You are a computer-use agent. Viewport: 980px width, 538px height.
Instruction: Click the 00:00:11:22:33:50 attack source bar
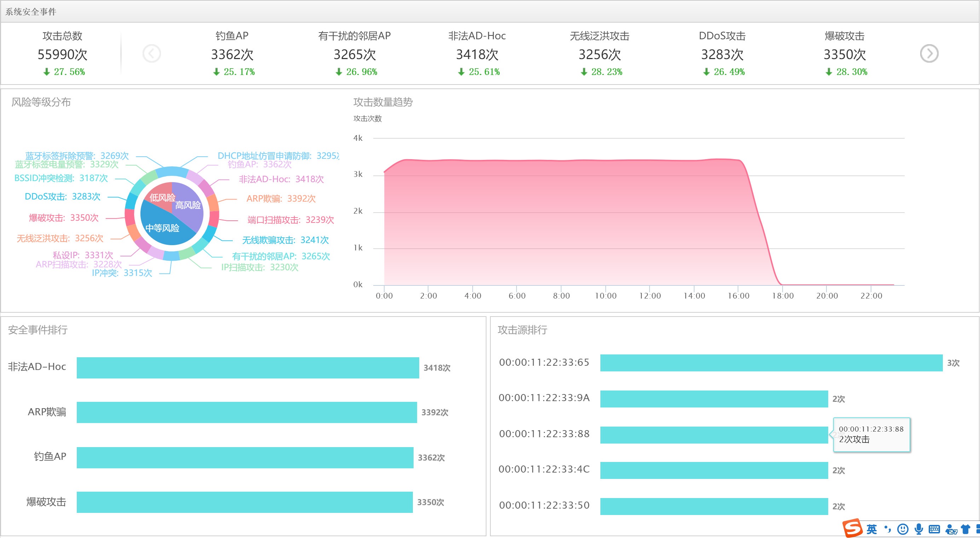[x=714, y=507]
